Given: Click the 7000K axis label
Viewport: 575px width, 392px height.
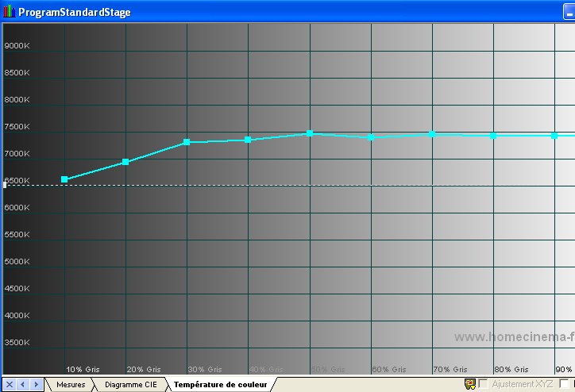Looking at the screenshot, I should point(17,153).
